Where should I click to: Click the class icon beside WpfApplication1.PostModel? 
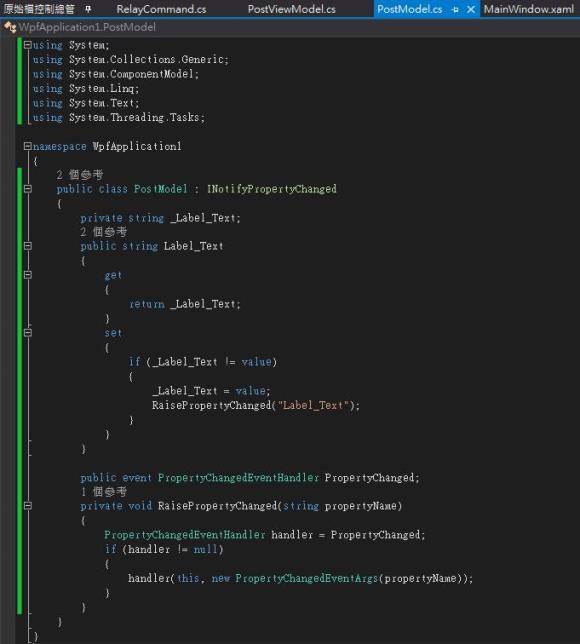coord(10,27)
